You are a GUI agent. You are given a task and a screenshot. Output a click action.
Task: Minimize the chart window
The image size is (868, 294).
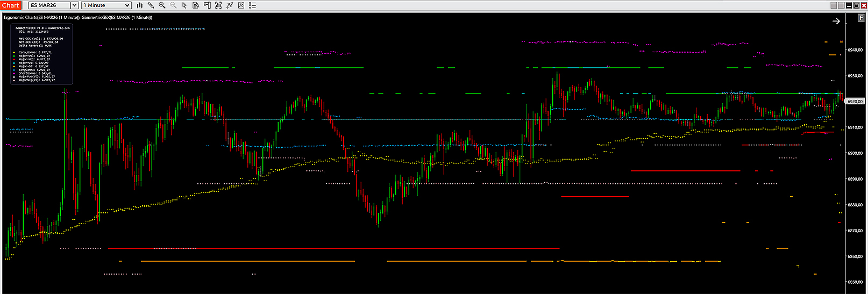(x=849, y=5)
